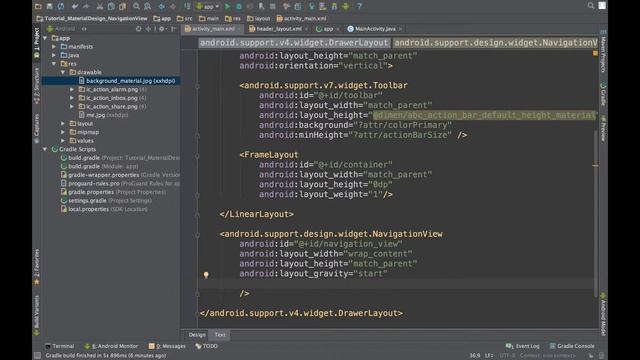The image size is (640, 360).
Task: Open the Gradle Console
Action: pos(571,346)
